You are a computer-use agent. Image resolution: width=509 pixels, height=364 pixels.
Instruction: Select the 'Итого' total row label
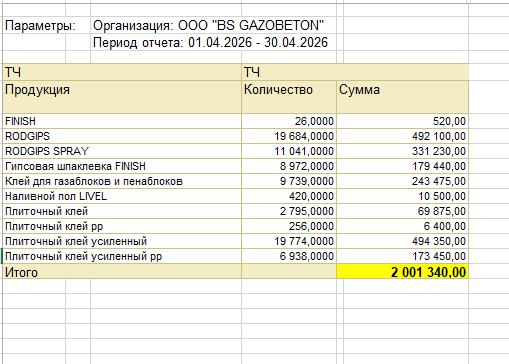122,272
